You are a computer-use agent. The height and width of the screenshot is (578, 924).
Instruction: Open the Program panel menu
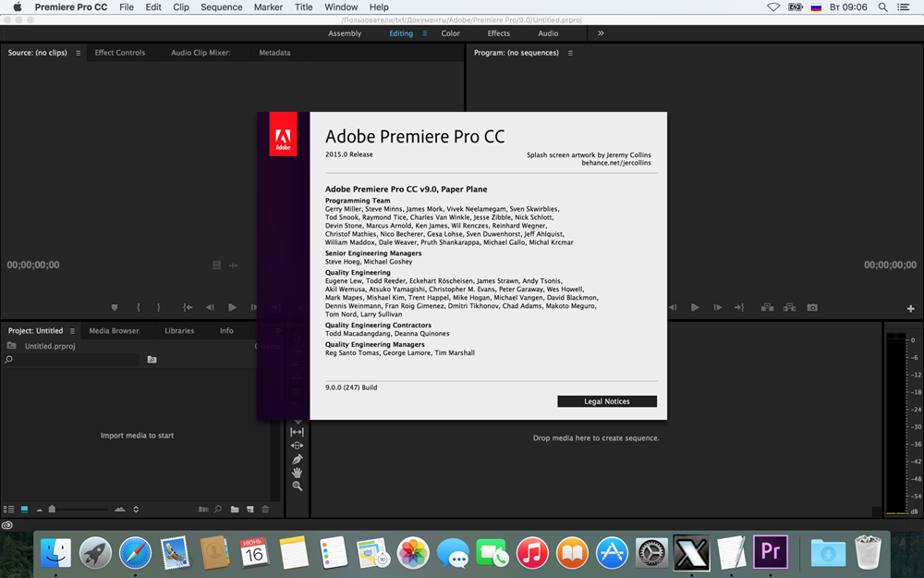point(570,53)
